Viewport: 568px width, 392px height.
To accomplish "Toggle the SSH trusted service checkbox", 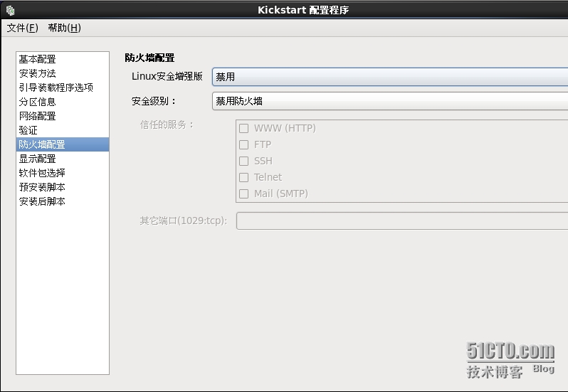I will point(244,161).
